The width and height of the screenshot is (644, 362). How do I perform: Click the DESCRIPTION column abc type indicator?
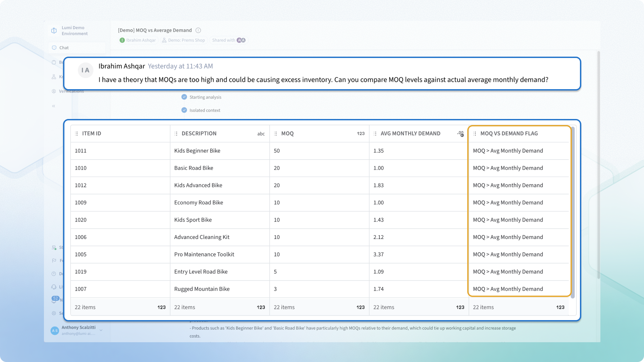point(261,134)
